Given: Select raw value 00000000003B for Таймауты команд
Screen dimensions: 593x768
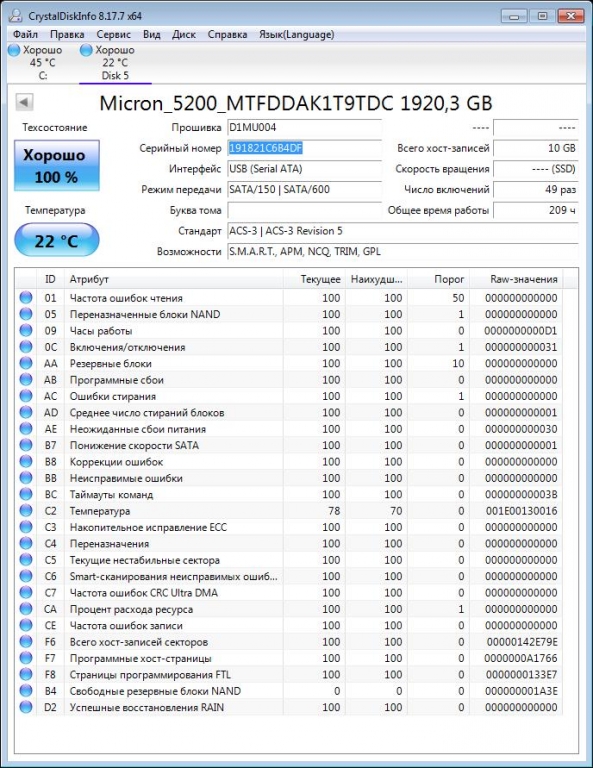Looking at the screenshot, I should tap(522, 494).
